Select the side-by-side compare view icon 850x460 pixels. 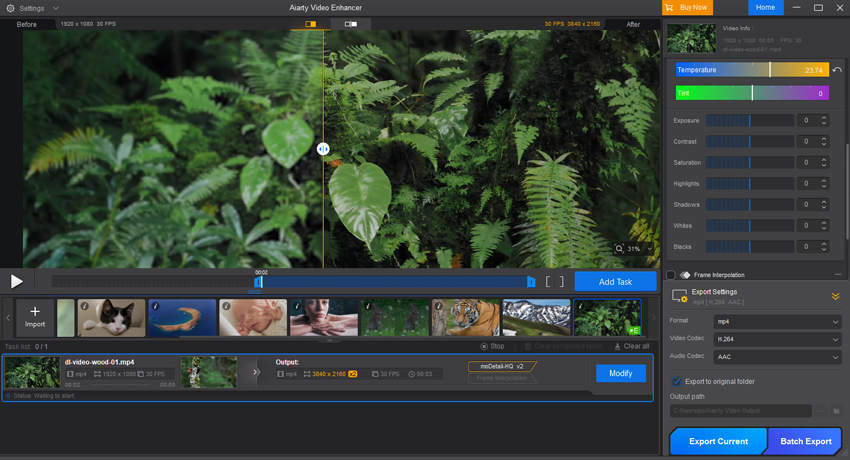(x=351, y=24)
